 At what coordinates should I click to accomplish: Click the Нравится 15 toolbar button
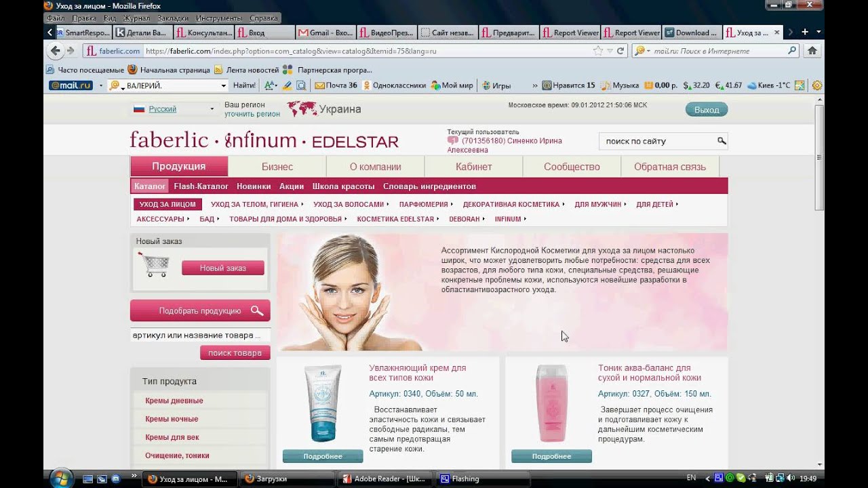(568, 85)
